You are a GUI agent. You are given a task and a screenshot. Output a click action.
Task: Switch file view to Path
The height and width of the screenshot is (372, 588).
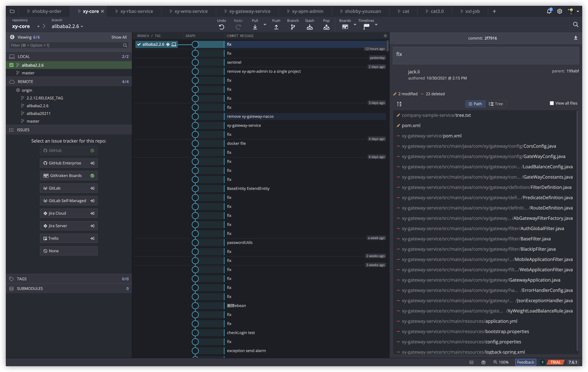[x=475, y=104]
